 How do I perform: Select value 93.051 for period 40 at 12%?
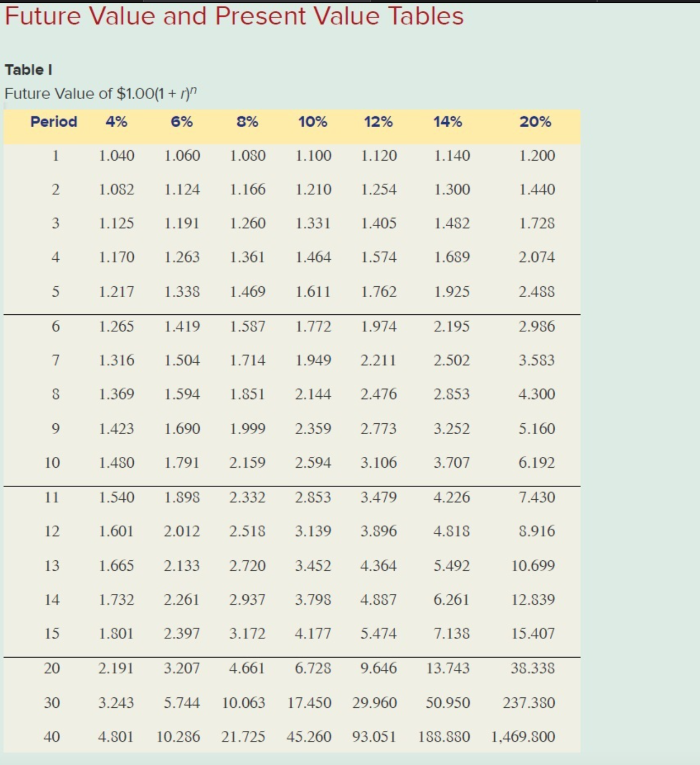(374, 736)
